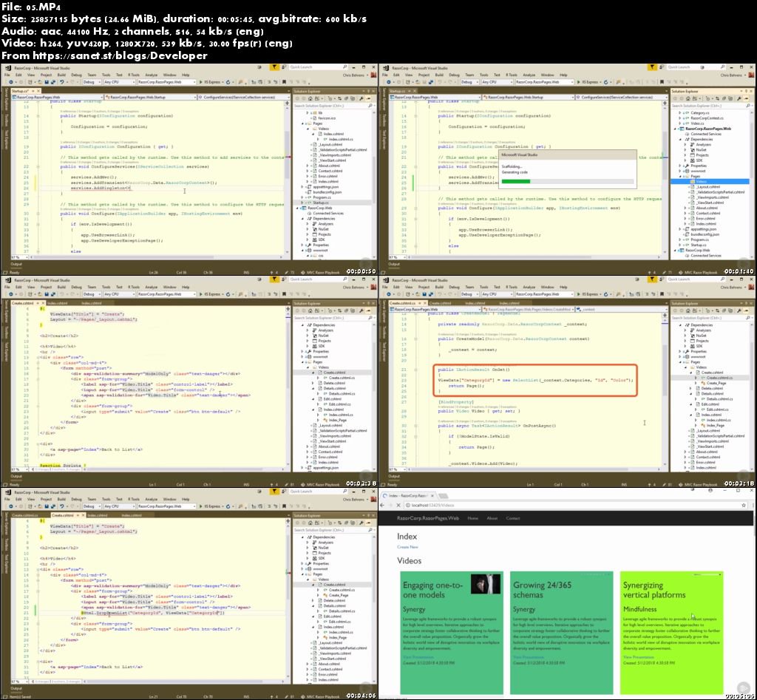
Task: Select Category.cs in the 00:01:40 Solution Explorer
Action: click(699, 113)
